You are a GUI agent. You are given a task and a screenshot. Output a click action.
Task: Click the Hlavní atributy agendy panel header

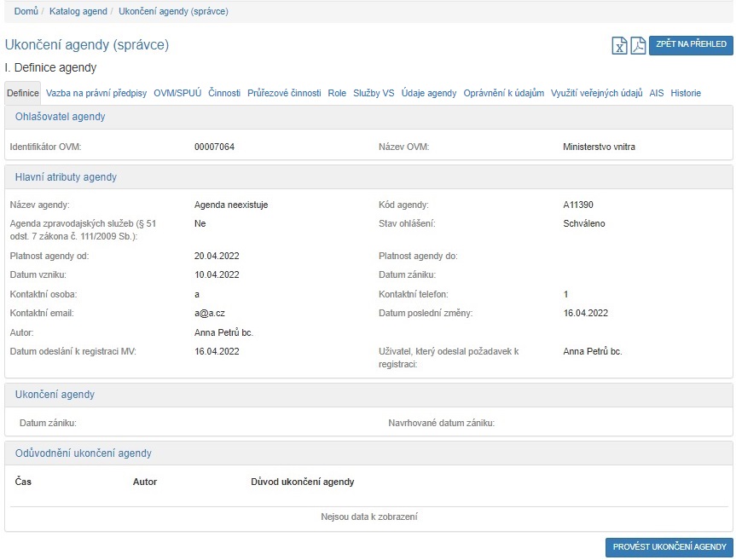(66, 177)
